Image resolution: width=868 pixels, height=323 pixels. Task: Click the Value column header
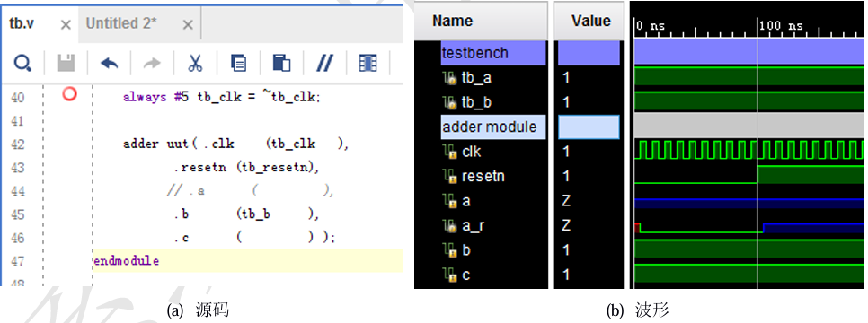pyautogui.click(x=590, y=22)
